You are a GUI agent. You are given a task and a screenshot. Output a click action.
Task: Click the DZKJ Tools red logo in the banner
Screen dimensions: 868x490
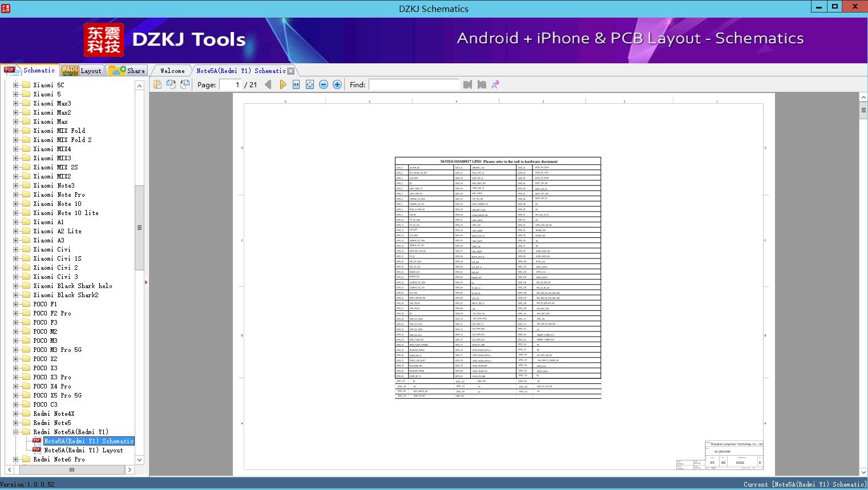[x=104, y=40]
